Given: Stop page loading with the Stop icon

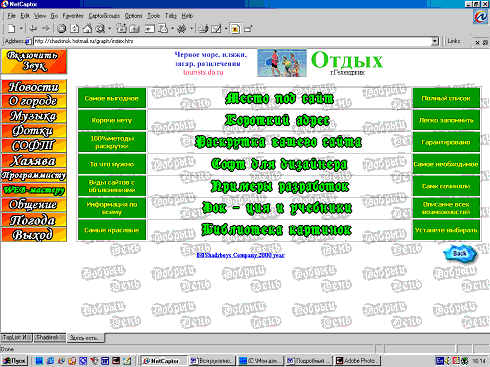Looking at the screenshot, I should pos(61,29).
